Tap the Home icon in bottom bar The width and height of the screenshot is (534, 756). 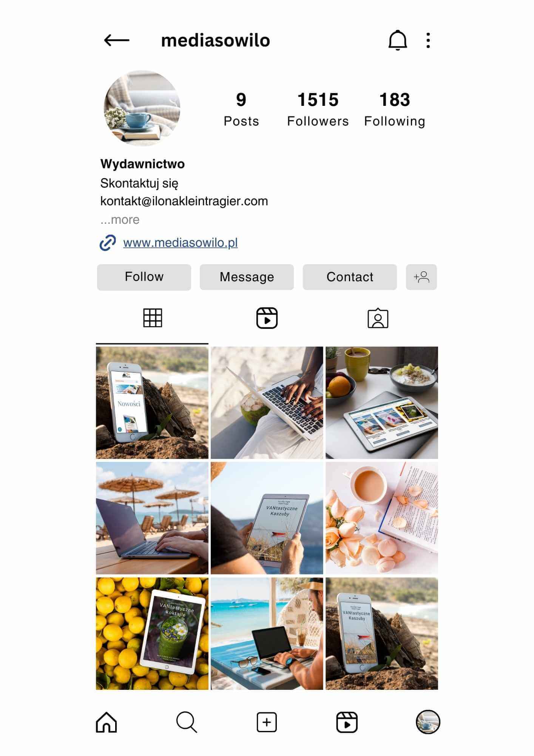click(x=106, y=722)
